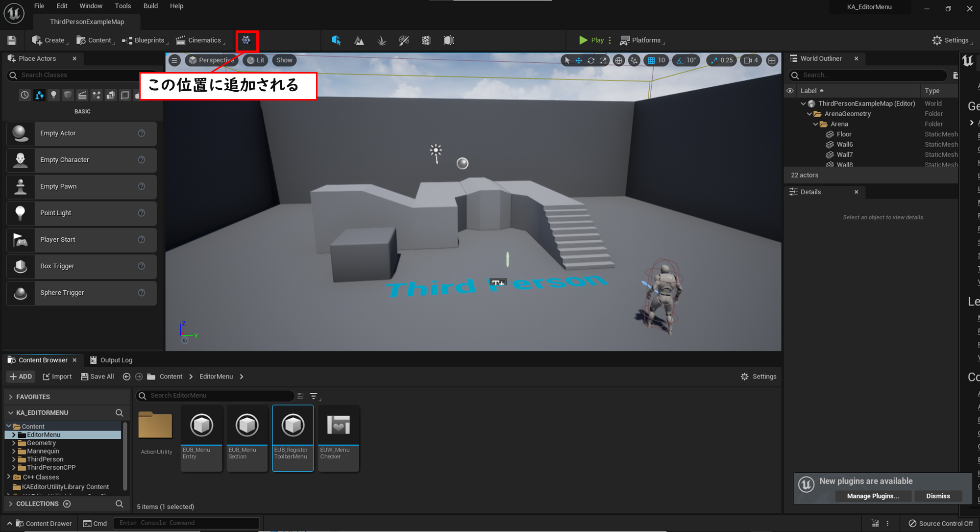This screenshot has height=532, width=980.
Task: Toggle world/local coordinate space globe
Action: [x=619, y=60]
